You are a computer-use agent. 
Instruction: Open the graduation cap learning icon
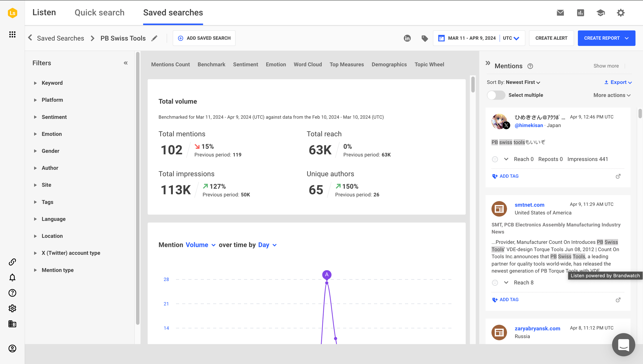[600, 13]
